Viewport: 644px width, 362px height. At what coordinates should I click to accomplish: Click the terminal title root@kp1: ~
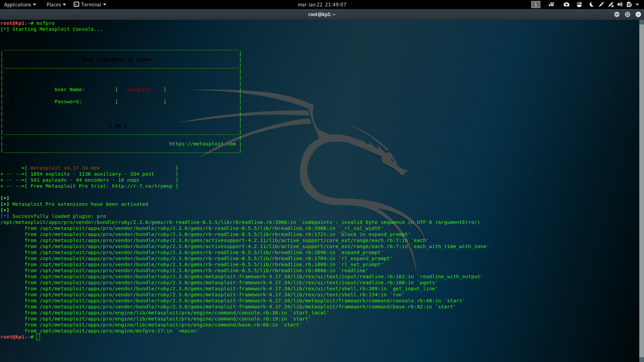click(321, 14)
